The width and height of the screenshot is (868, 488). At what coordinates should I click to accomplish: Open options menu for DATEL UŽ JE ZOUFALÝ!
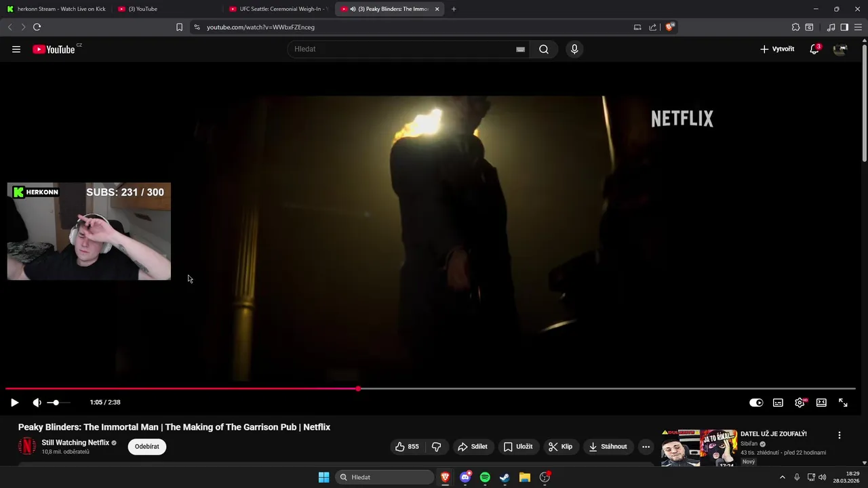coord(840,435)
